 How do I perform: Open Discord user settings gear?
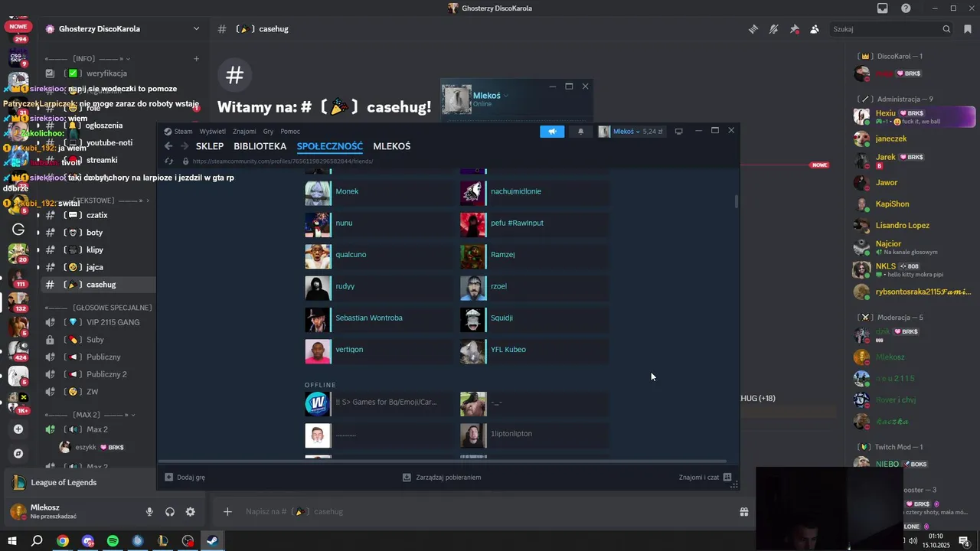point(190,512)
